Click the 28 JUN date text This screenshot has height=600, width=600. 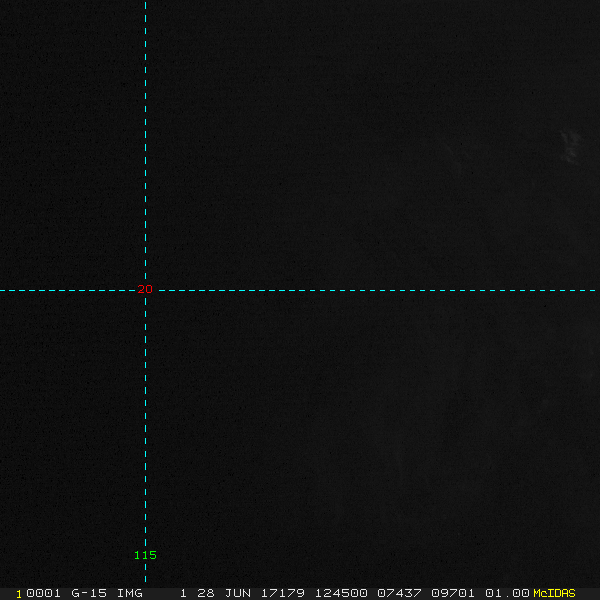[223, 593]
